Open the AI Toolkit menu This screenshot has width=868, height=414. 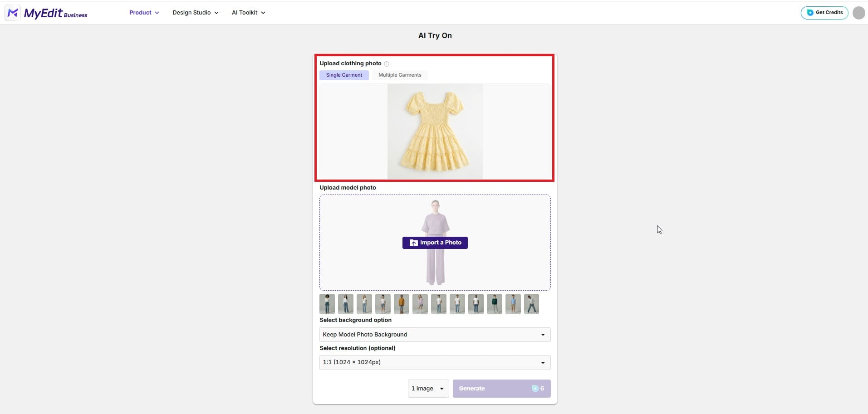pos(248,12)
